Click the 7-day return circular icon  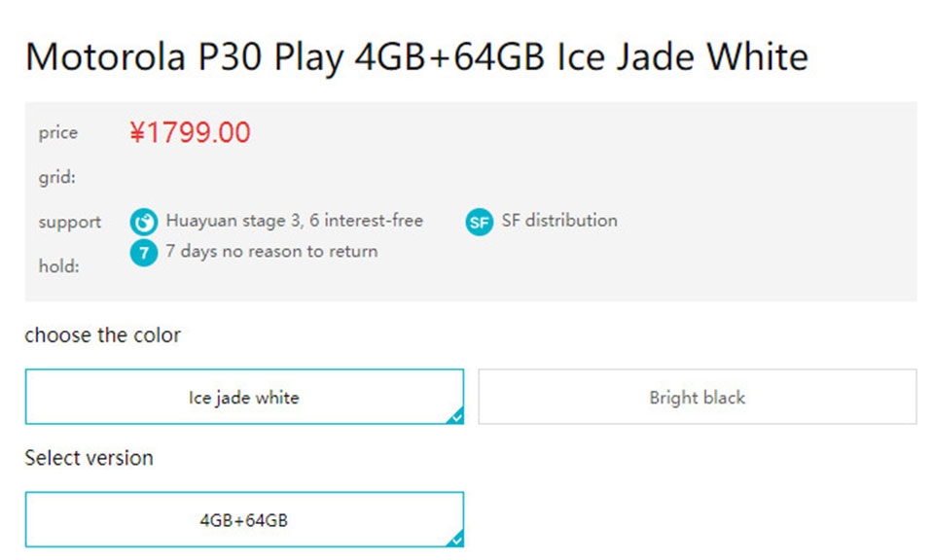pyautogui.click(x=144, y=253)
